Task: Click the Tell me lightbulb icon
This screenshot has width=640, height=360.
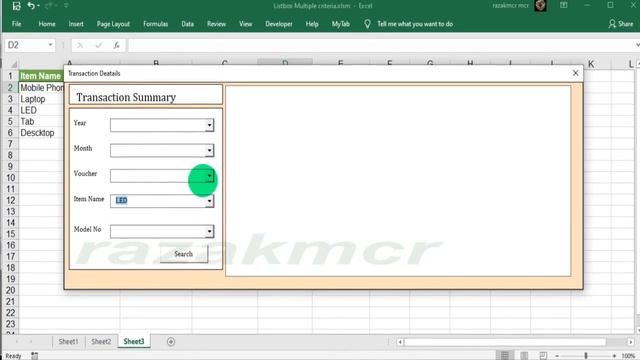Action: tap(367, 24)
